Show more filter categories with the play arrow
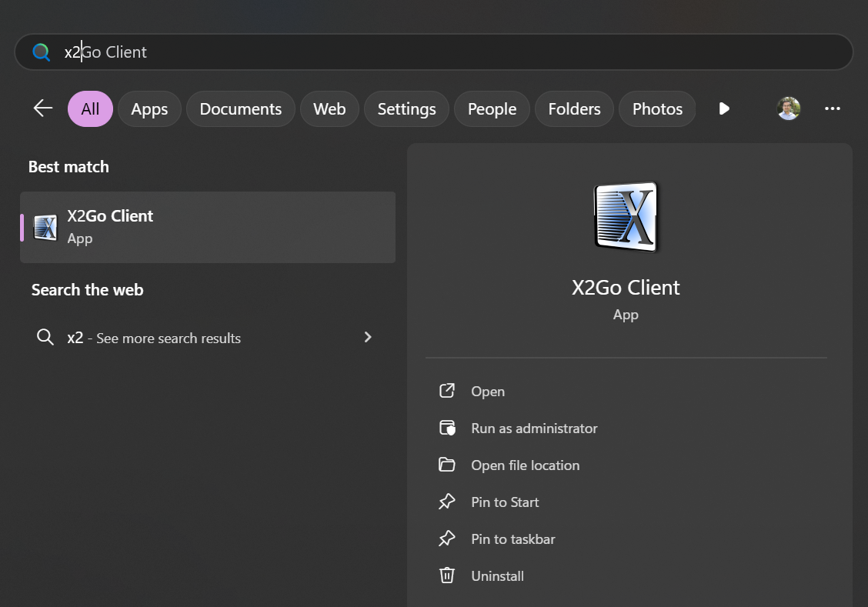Screen dimensions: 868x607 pyautogui.click(x=723, y=108)
